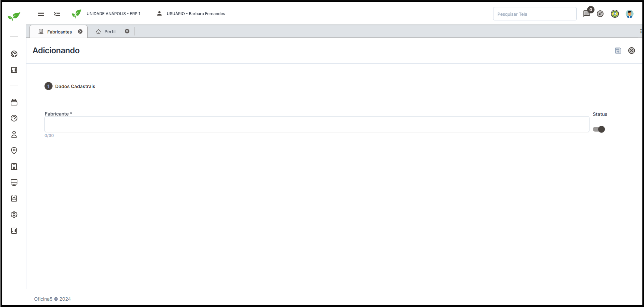Click the help question mark sidebar icon
The height and width of the screenshot is (307, 644).
(14, 118)
